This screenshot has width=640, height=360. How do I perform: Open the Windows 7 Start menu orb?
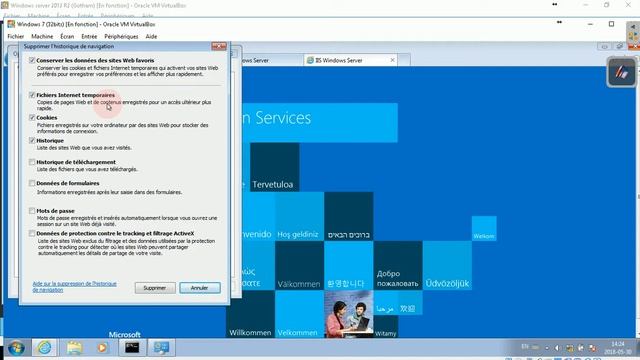point(16,348)
